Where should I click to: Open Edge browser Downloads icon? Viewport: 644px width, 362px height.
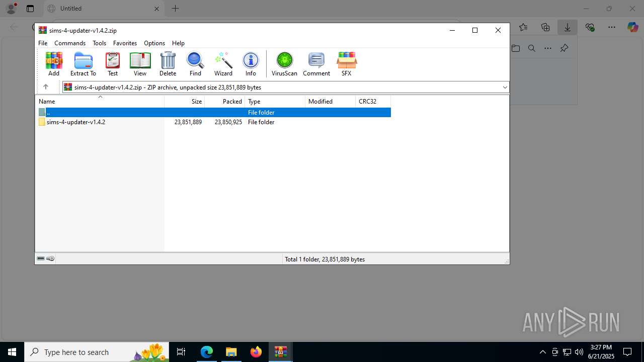pyautogui.click(x=568, y=27)
